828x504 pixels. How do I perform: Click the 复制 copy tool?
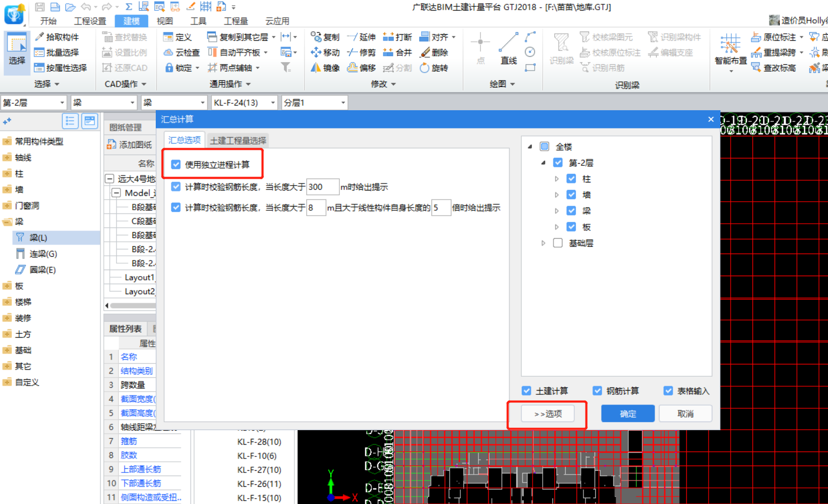tap(325, 37)
